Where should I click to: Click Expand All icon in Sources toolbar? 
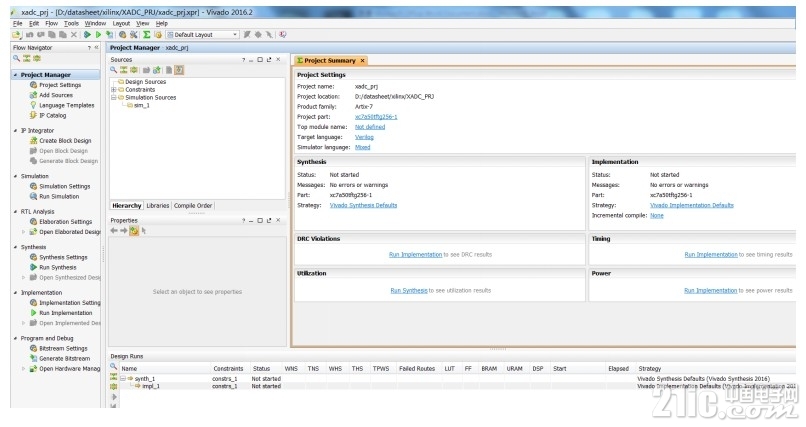coord(134,70)
